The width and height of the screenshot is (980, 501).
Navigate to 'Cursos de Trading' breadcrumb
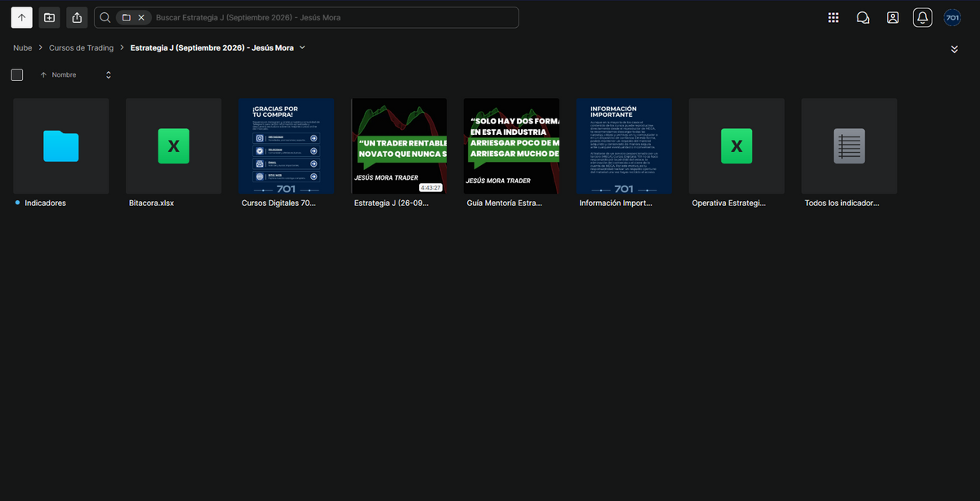pyautogui.click(x=82, y=48)
